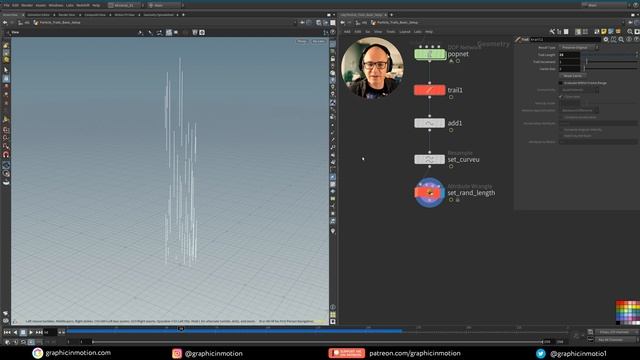Click the Trail Increment value field
This screenshot has height=360, width=640.
click(569, 62)
